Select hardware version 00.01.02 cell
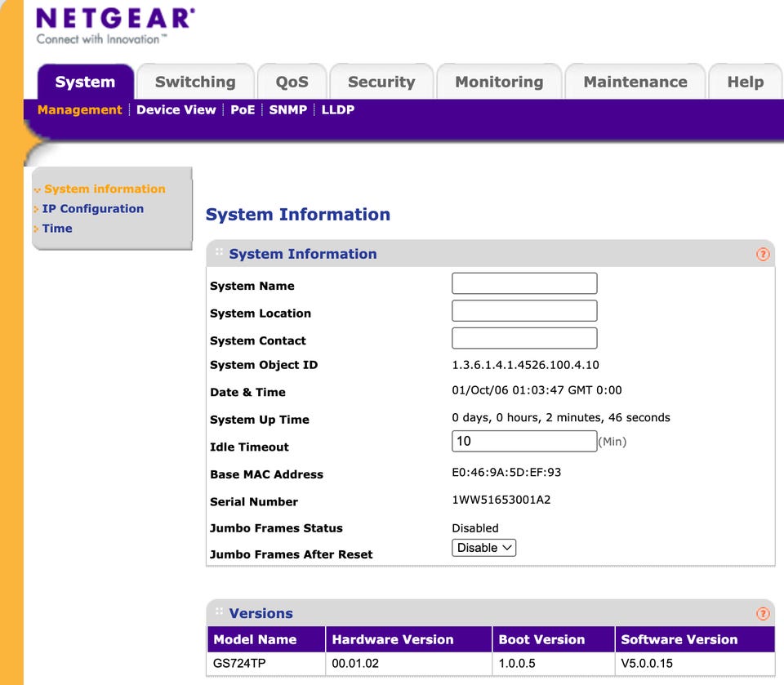 409,664
